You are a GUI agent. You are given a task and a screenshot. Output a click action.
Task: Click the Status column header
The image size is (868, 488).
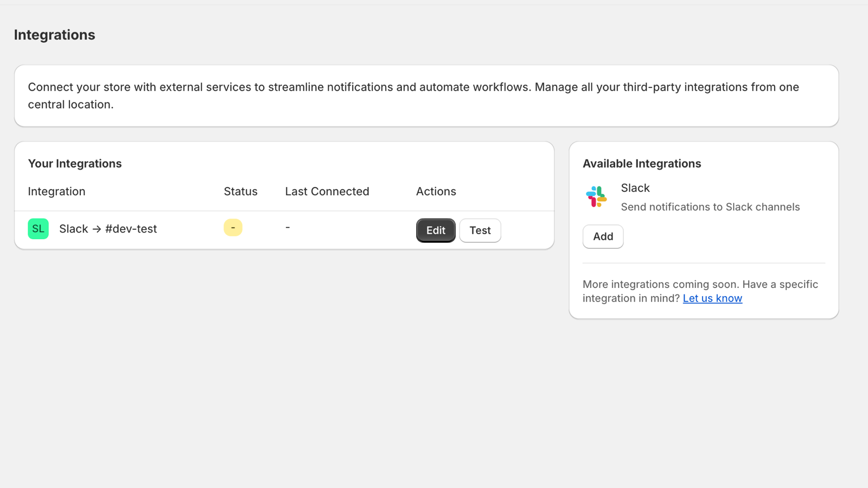tap(241, 191)
